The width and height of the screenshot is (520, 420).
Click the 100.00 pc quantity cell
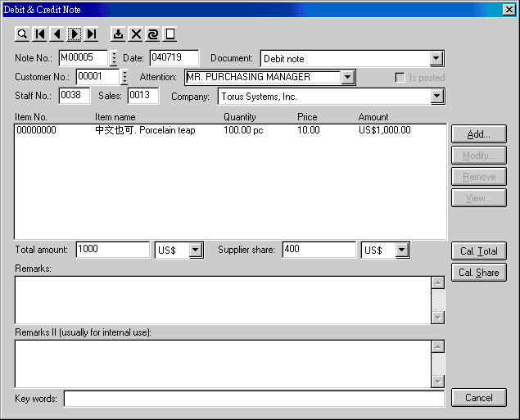(243, 130)
